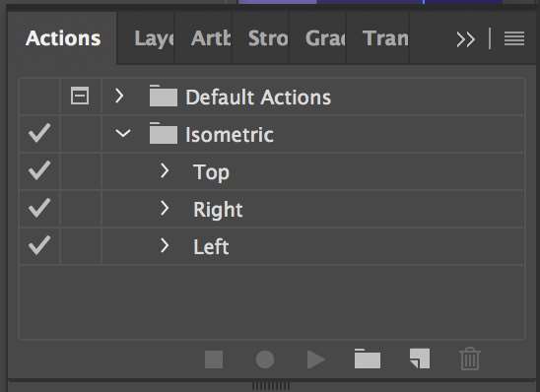The height and width of the screenshot is (392, 540).
Task: Expand the Top action steps
Action: [x=165, y=170]
